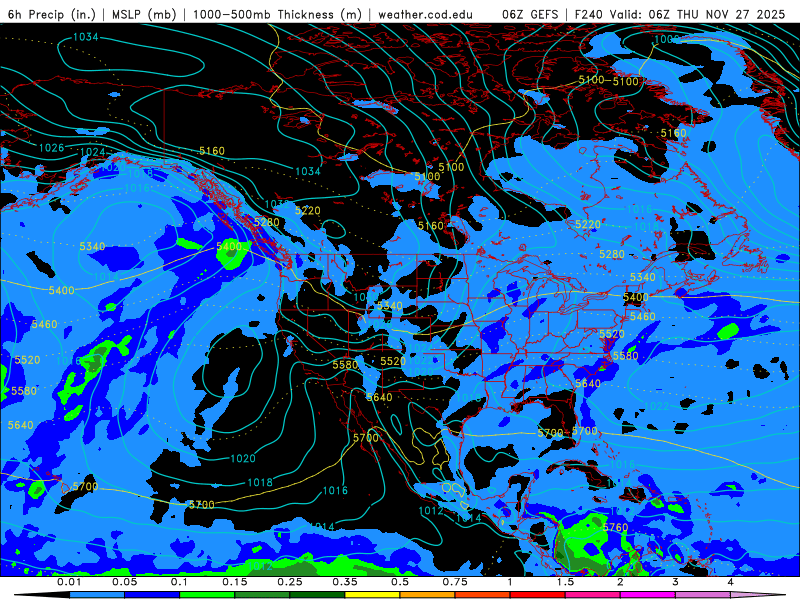Screen dimensions: 800x600
Task: Select the 0.15 legend value
Action: 235,582
